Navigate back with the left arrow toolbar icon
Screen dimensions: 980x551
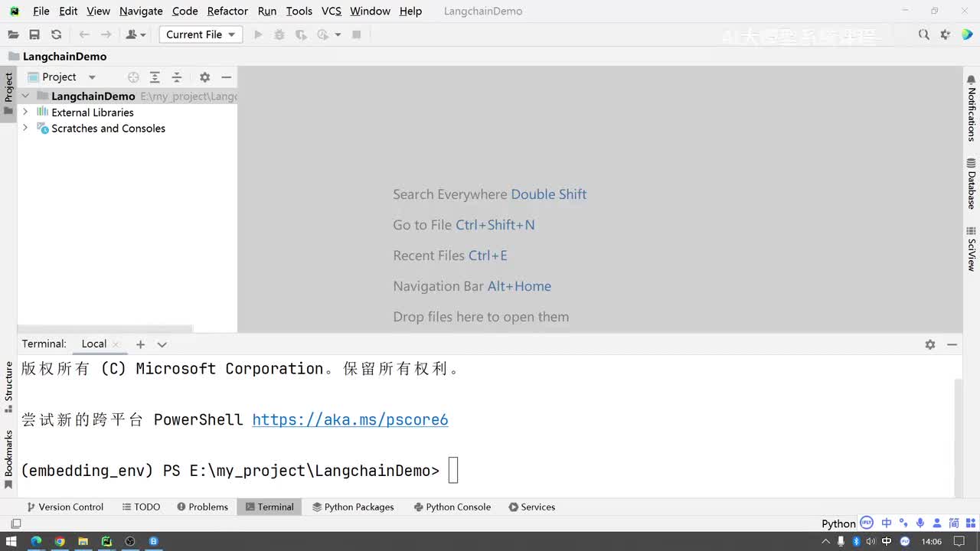[84, 34]
